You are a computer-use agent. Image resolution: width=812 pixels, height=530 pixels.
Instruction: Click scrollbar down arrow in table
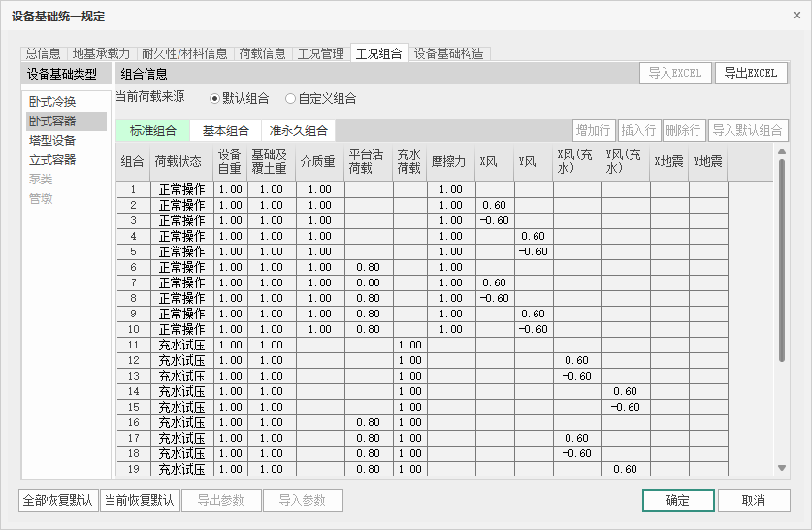(x=783, y=468)
